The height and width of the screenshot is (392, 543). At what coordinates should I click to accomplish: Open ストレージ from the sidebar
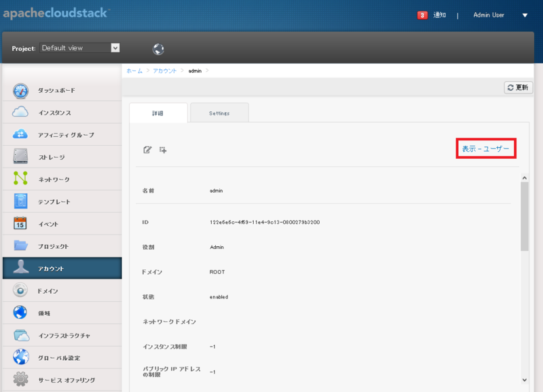pyautogui.click(x=20, y=157)
